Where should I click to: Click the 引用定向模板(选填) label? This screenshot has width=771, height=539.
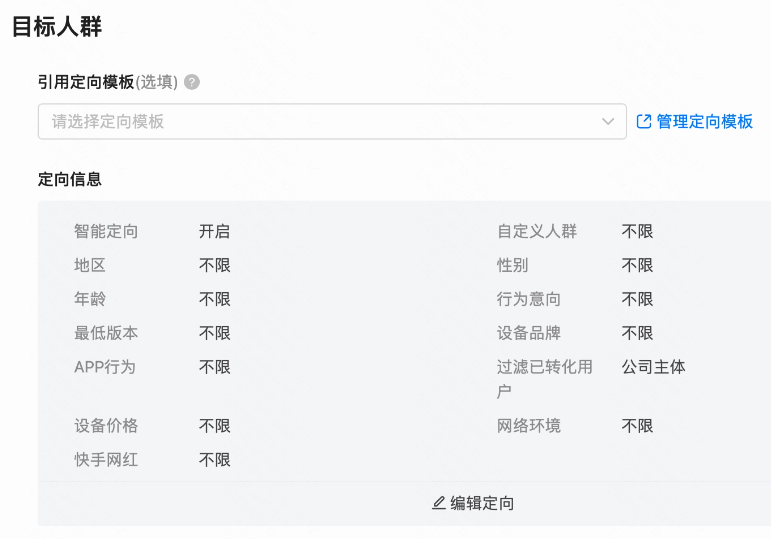(108, 82)
